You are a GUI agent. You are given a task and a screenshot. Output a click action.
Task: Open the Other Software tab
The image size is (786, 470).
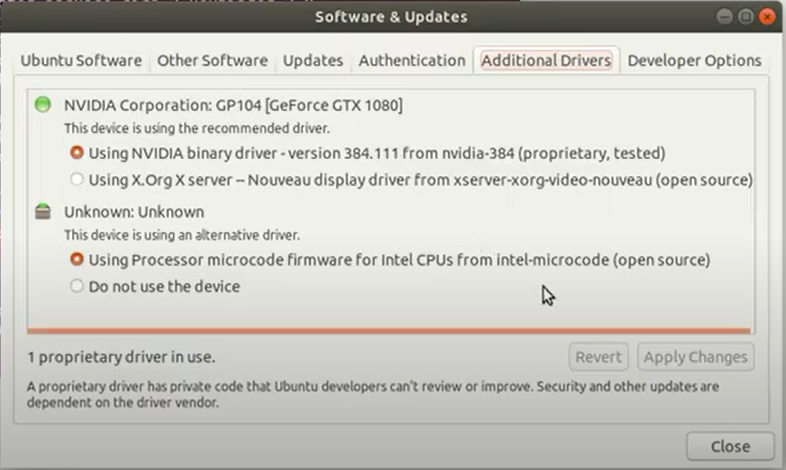click(x=213, y=61)
